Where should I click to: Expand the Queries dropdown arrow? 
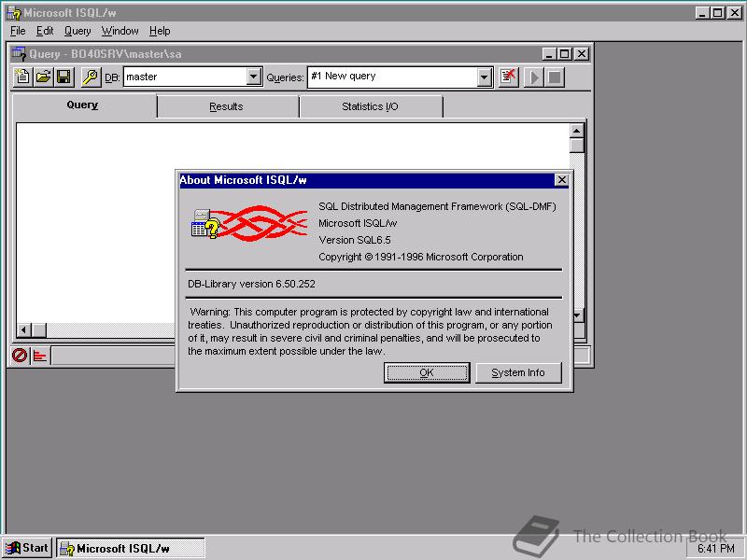click(x=485, y=77)
